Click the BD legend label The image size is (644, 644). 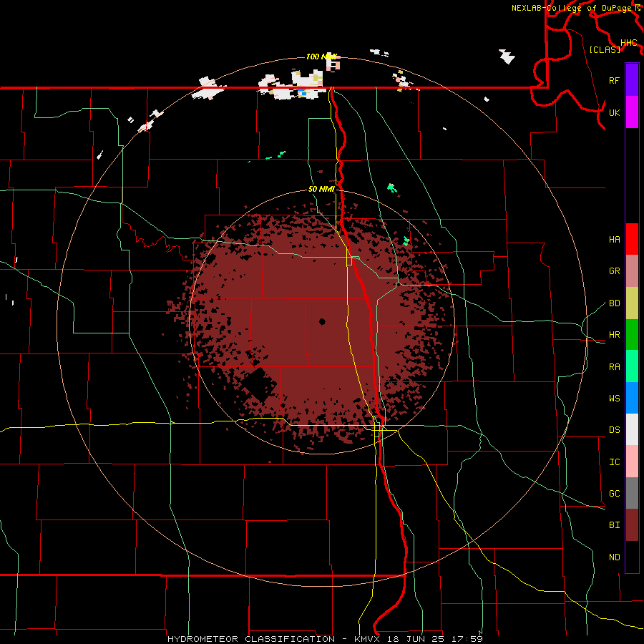(x=614, y=303)
